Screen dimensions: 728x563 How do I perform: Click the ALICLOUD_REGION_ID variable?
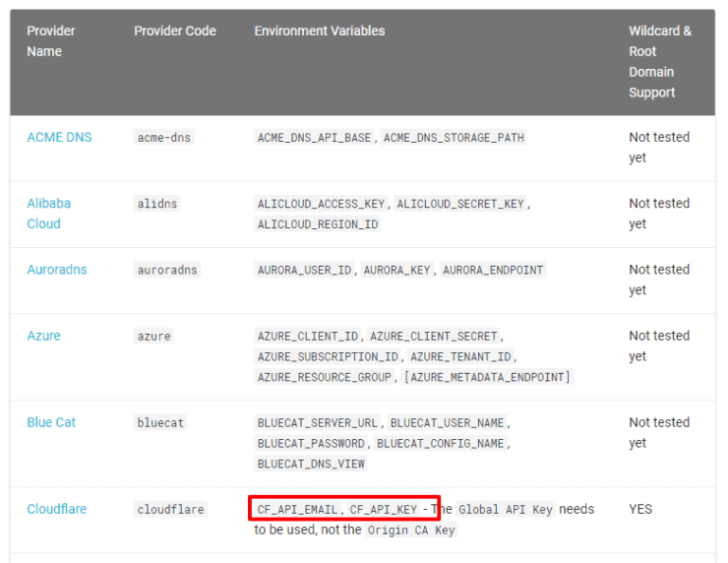coord(317,224)
